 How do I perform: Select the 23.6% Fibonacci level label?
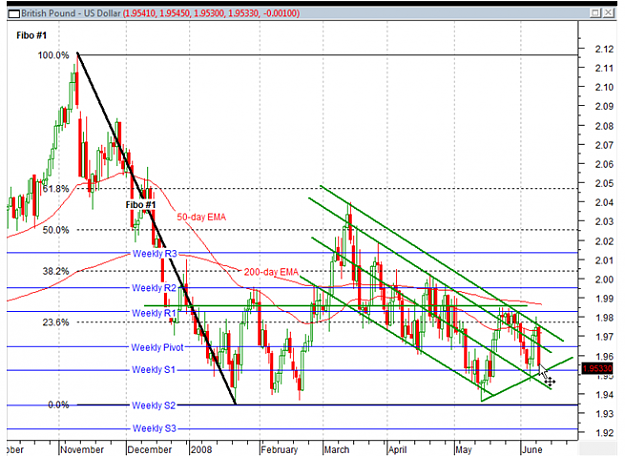(x=56, y=322)
